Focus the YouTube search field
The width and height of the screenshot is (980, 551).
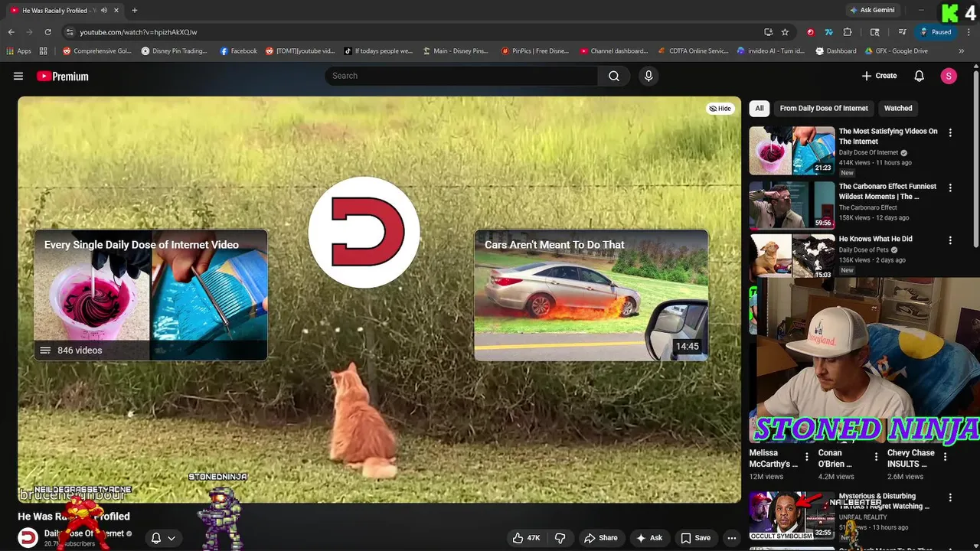click(461, 76)
